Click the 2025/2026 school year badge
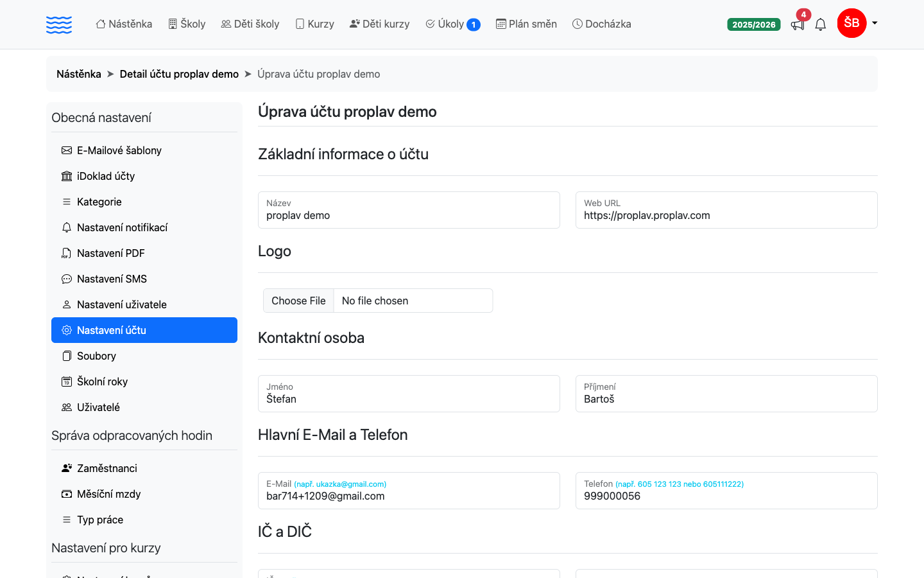This screenshot has height=578, width=924. click(x=754, y=24)
